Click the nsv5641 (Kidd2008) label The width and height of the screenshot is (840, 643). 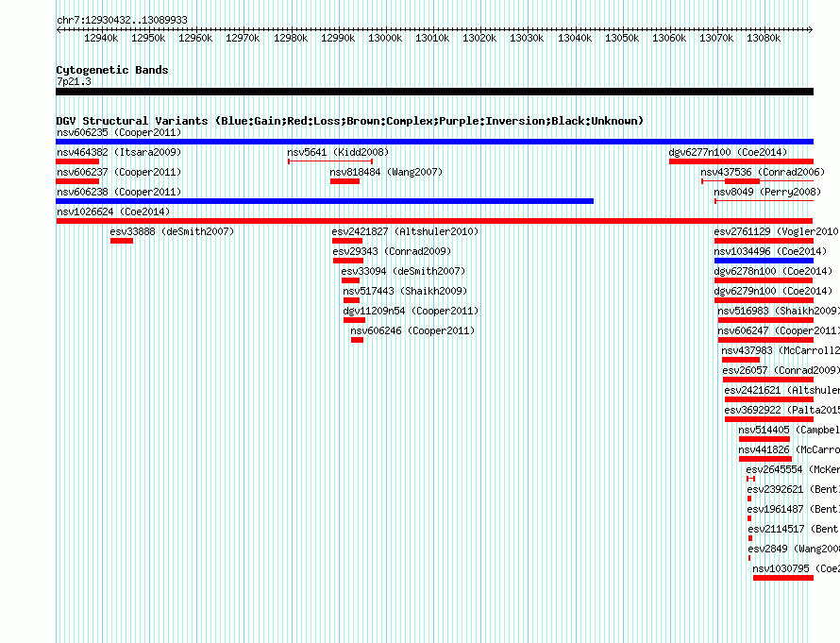(x=338, y=152)
